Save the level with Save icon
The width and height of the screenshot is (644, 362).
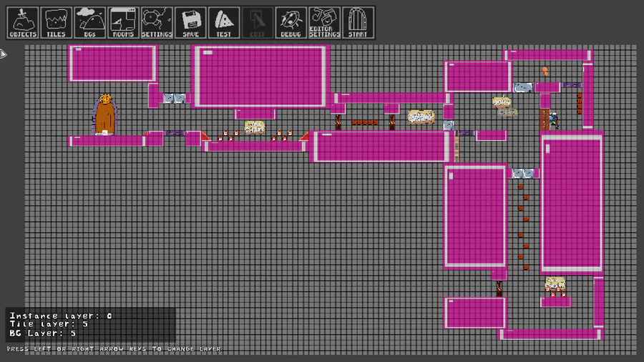tap(190, 23)
